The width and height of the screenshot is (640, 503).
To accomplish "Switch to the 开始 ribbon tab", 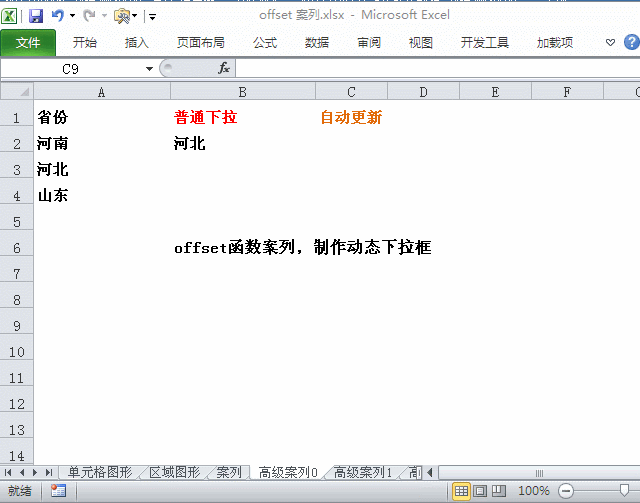I will (85, 42).
